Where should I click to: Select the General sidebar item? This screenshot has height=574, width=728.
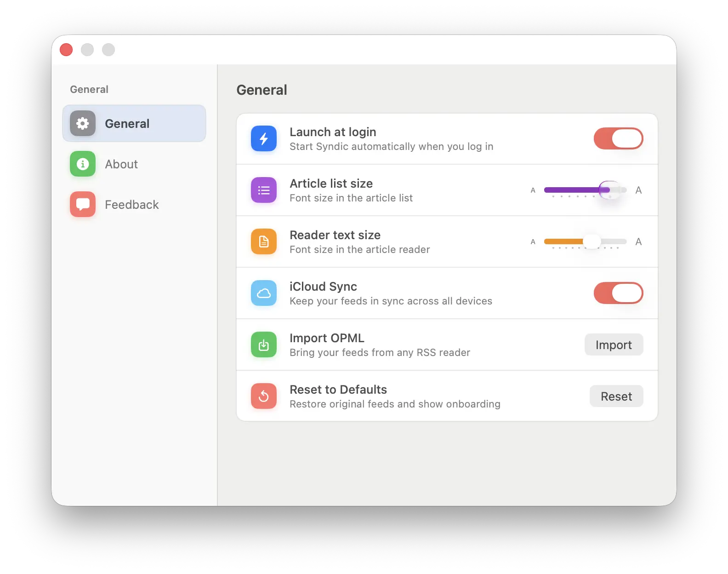point(134,123)
